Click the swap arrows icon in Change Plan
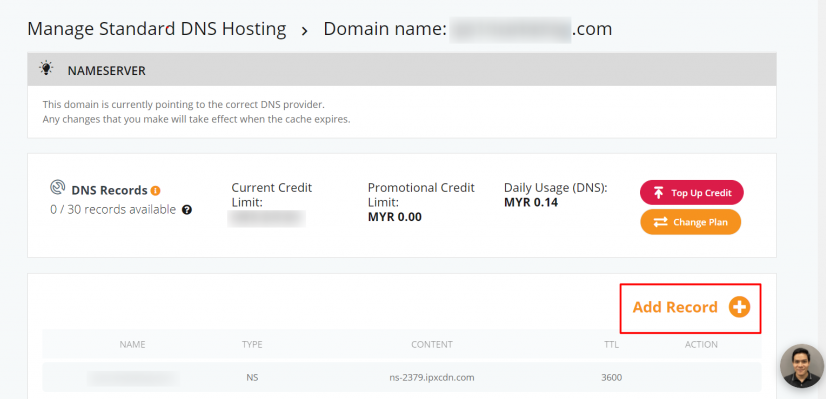 click(x=660, y=222)
